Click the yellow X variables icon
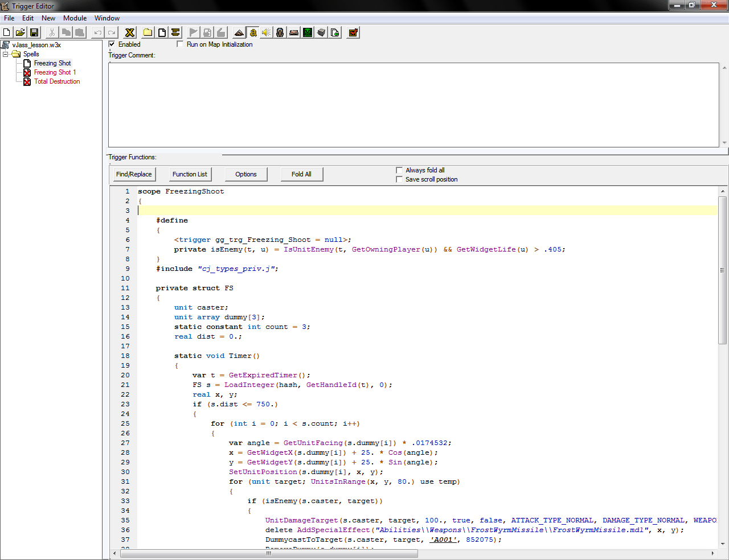The width and height of the screenshot is (729, 560). click(x=130, y=32)
